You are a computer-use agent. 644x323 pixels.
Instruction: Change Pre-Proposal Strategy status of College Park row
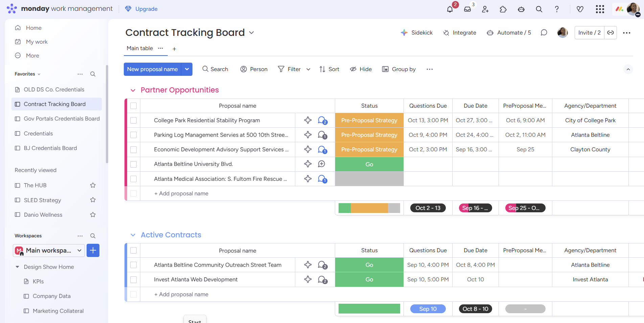point(369,120)
